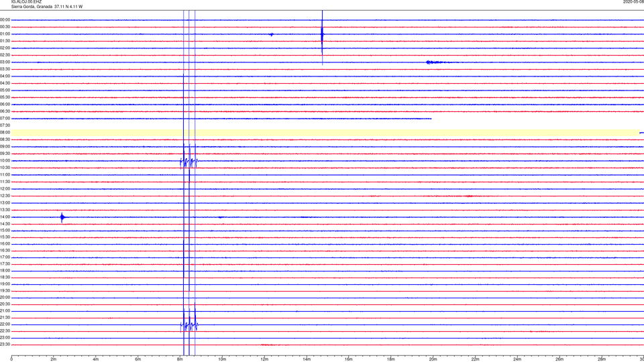
Task: Select the 19:00 trace time label
Action: (5, 284)
